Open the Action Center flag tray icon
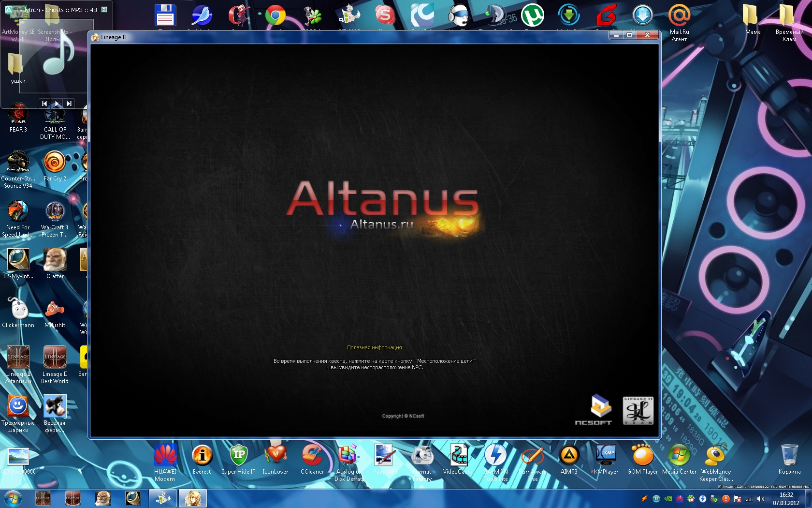Viewport: 812px width, 508px height. pos(738,499)
